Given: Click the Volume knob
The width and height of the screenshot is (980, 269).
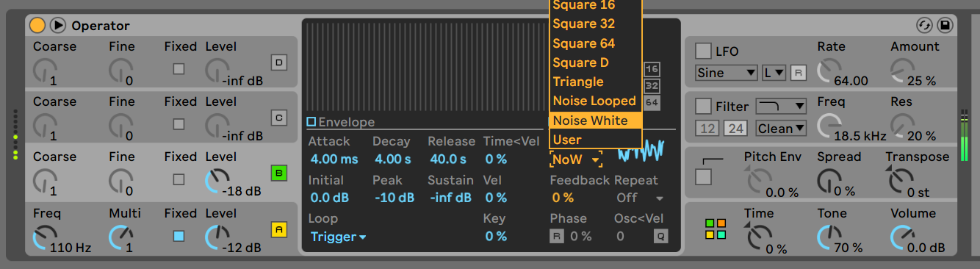Looking at the screenshot, I should [903, 237].
